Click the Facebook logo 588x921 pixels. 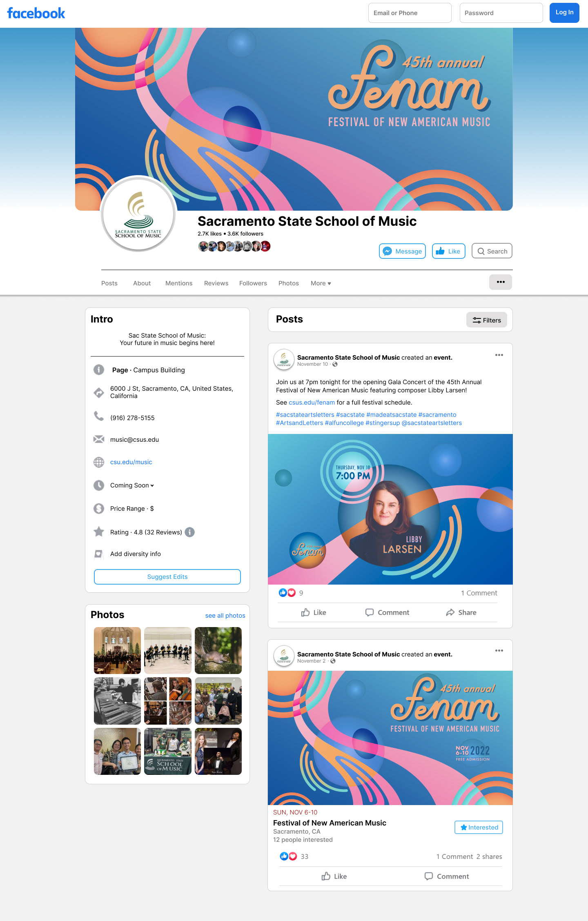36,13
